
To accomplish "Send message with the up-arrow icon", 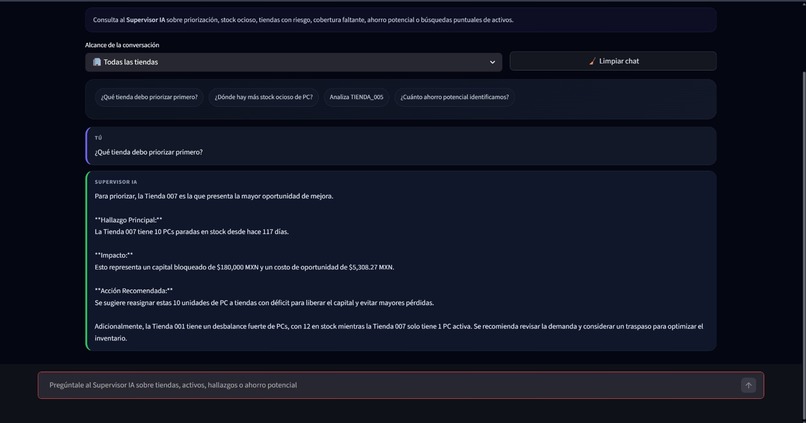I will (748, 385).
